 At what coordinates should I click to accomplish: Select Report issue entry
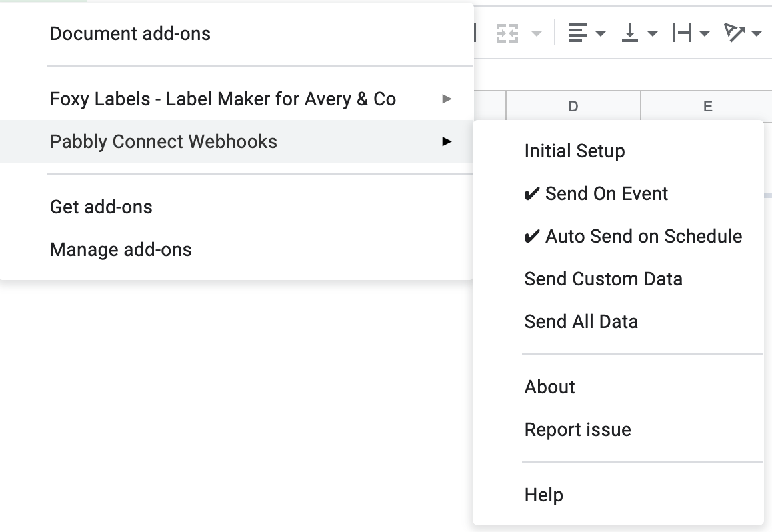[618, 430]
